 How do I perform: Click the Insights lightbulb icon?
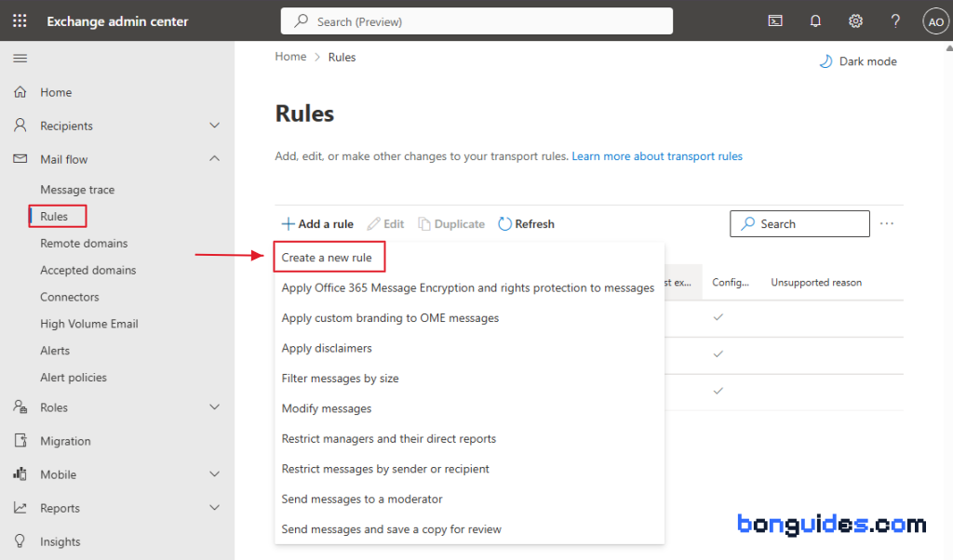[20, 540]
